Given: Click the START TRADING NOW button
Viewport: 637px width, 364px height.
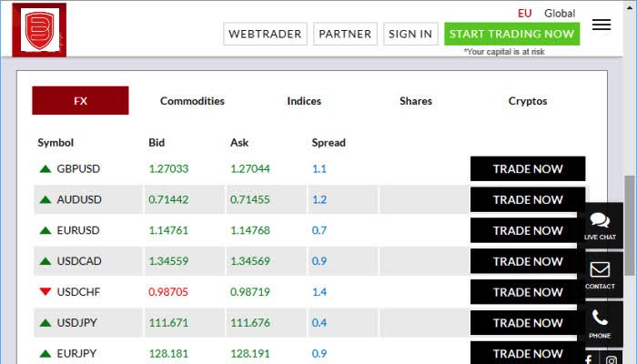Looking at the screenshot, I should pos(511,34).
